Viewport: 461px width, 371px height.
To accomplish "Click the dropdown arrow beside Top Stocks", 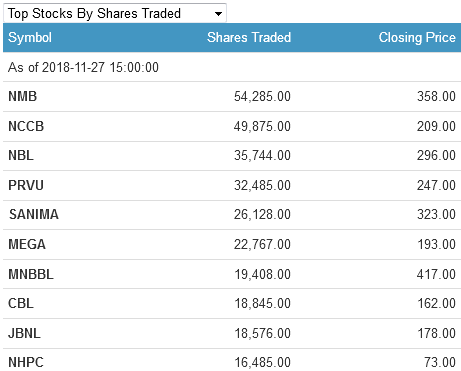I will click(218, 14).
